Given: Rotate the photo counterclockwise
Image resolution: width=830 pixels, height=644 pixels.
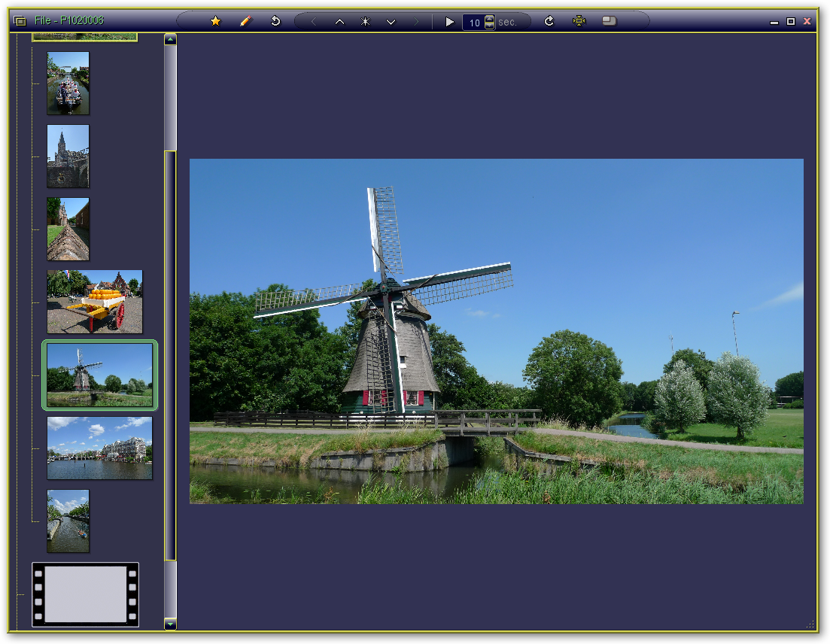Looking at the screenshot, I should (x=275, y=21).
